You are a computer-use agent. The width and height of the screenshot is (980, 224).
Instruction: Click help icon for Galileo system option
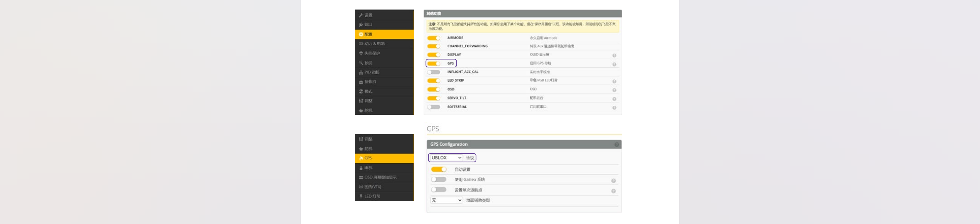coord(613,181)
